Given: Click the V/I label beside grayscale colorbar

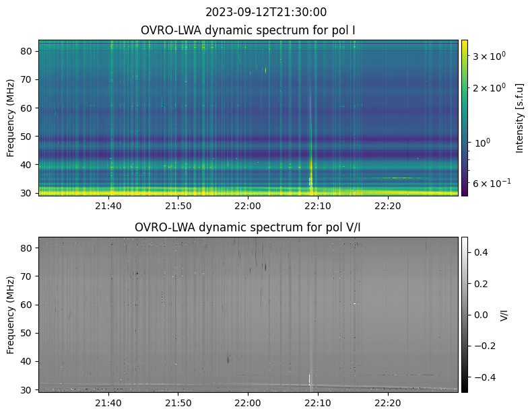Looking at the screenshot, I should [505, 314].
